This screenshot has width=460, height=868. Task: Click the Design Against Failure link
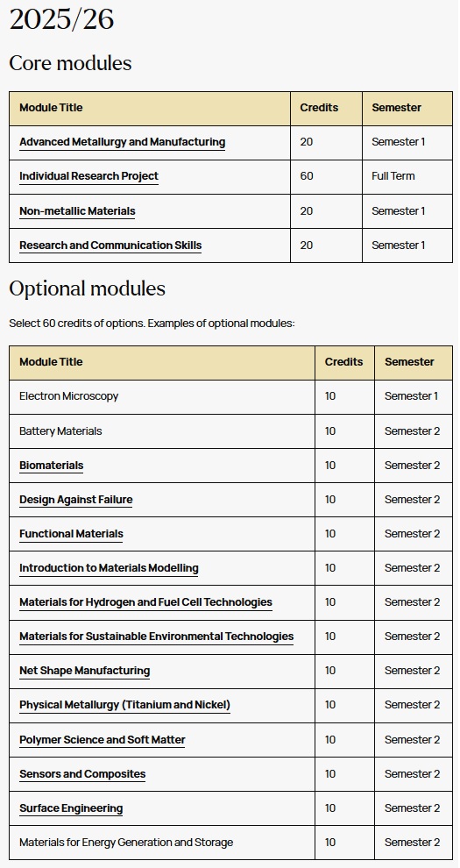[75, 500]
